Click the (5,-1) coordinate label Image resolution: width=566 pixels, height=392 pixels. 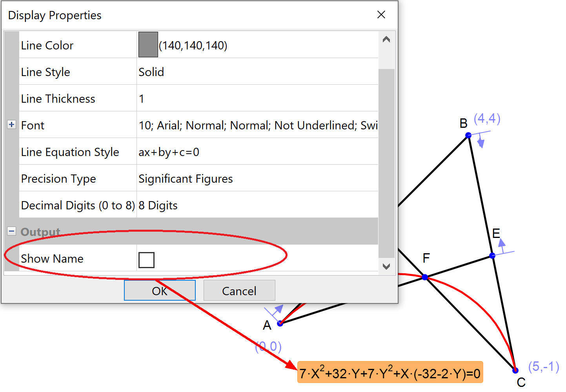[x=543, y=367]
